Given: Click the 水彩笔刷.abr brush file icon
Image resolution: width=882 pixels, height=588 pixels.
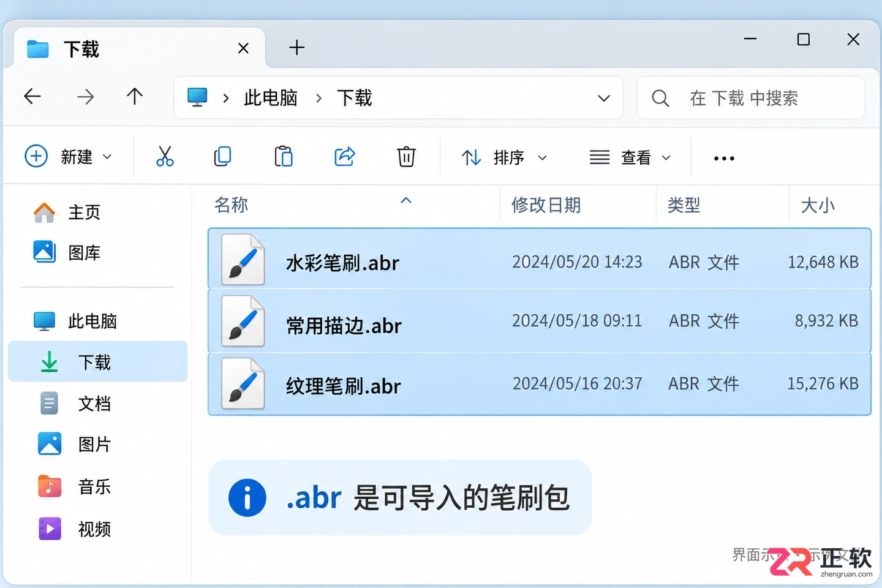Looking at the screenshot, I should tap(243, 260).
